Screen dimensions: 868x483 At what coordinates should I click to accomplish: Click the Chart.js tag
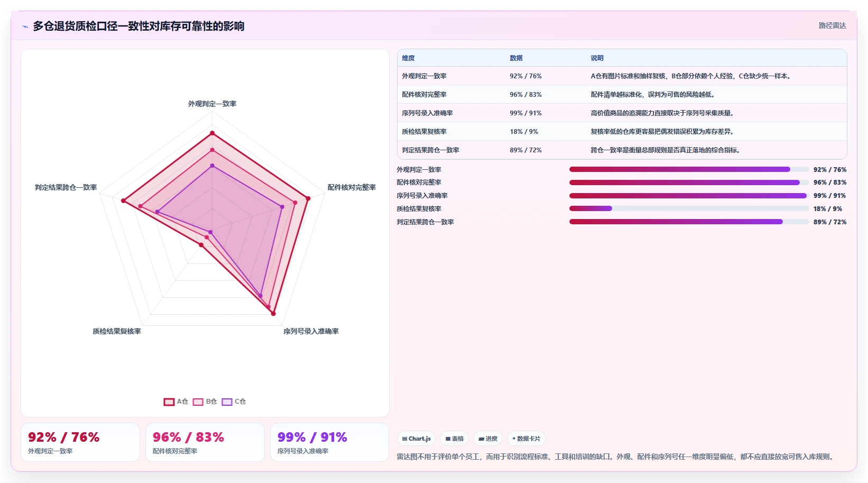point(417,439)
